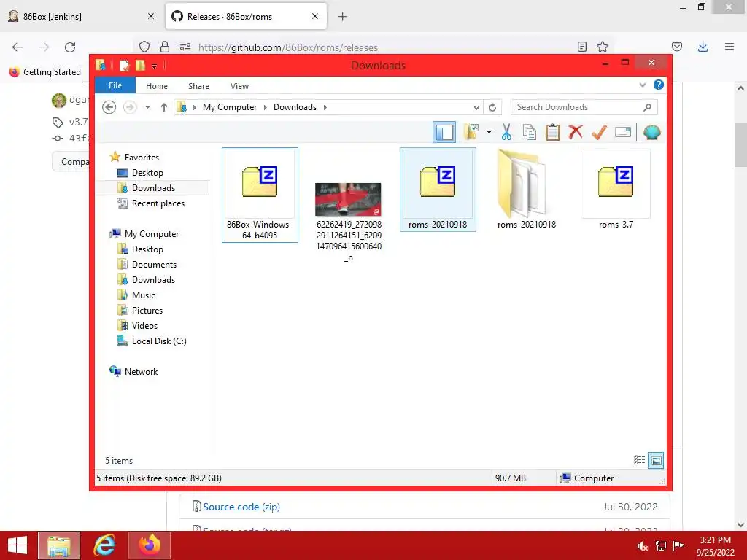Open Source code (zip) link on GitHub
This screenshot has height=560, width=747.
(241, 507)
